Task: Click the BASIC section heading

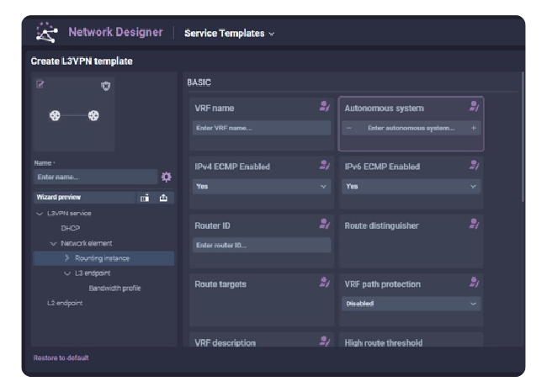Action: [199, 82]
